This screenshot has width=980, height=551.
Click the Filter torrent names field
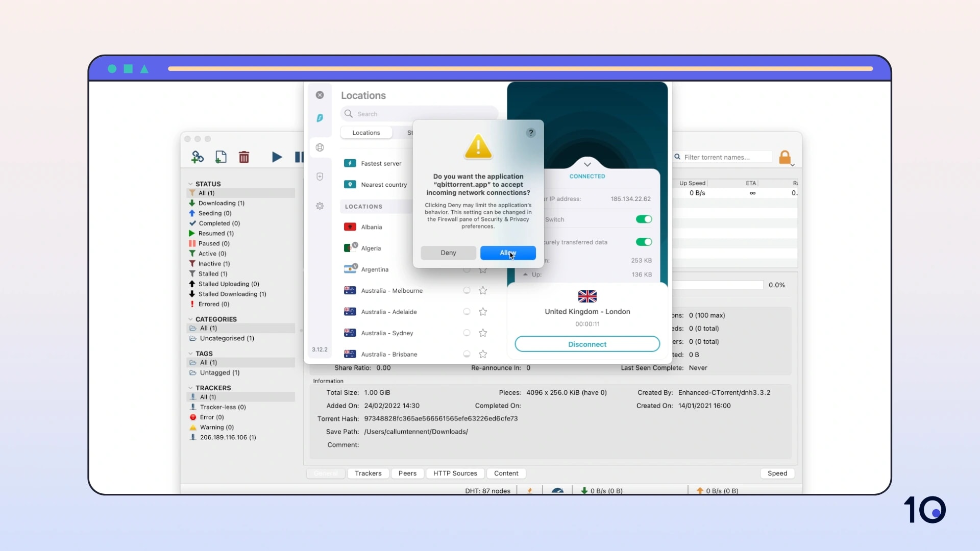point(722,157)
